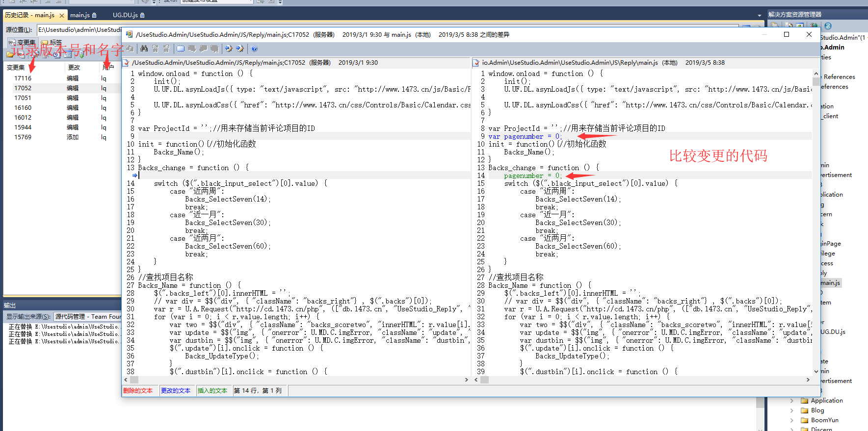Viewport: 868px width, 431px height.
Task: Click the copy icon in diff toolbar
Action: [x=130, y=49]
